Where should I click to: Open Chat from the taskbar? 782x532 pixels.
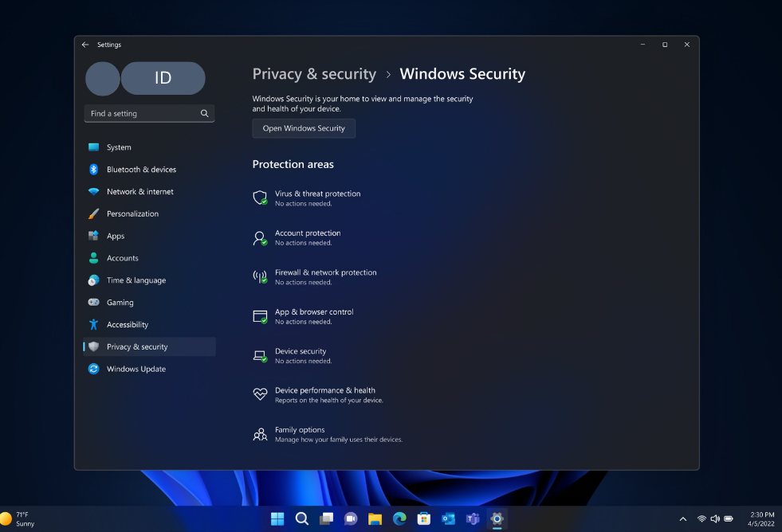click(x=351, y=519)
